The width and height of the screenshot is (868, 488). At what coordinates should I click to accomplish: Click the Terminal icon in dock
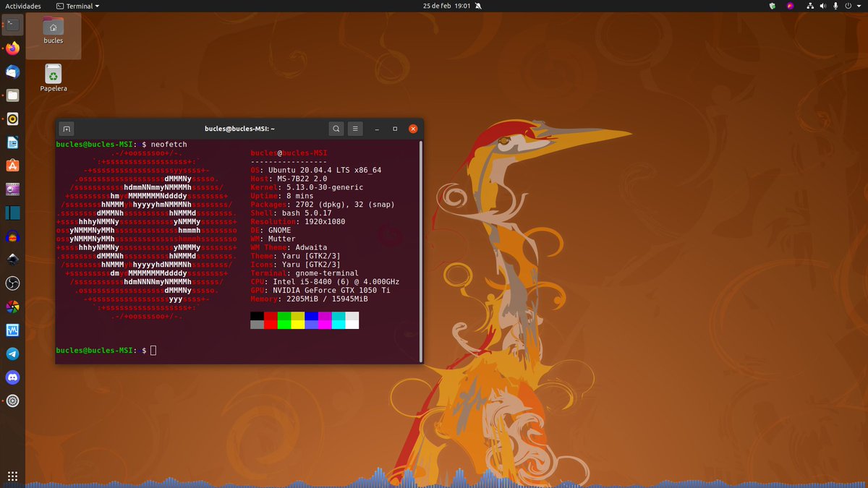(x=13, y=25)
